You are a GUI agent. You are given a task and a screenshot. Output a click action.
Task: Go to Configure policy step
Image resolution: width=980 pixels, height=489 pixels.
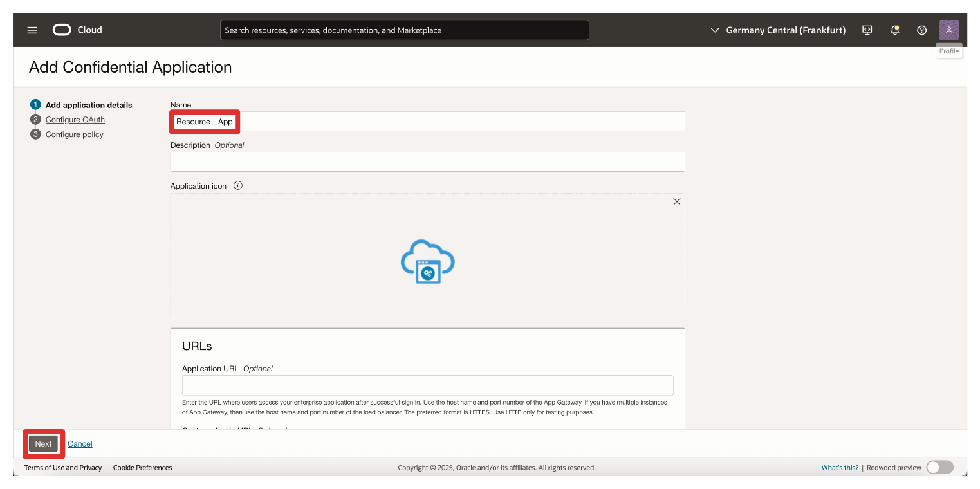tap(74, 134)
